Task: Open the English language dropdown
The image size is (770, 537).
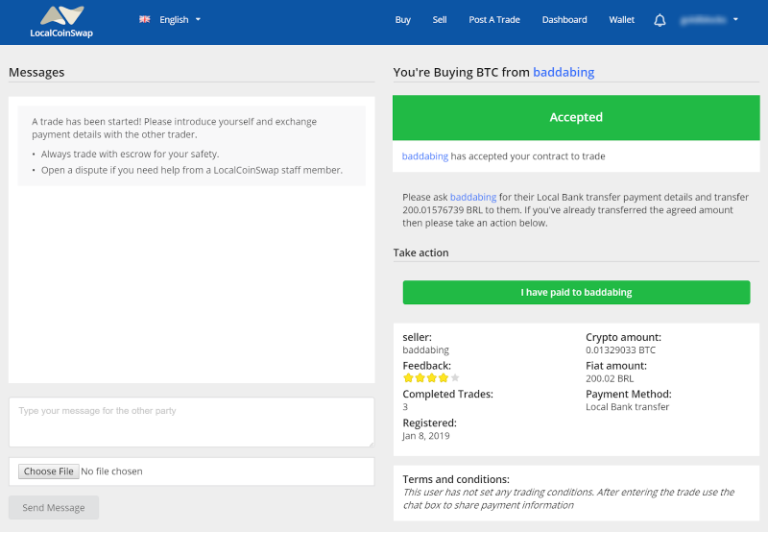Action: click(x=180, y=20)
